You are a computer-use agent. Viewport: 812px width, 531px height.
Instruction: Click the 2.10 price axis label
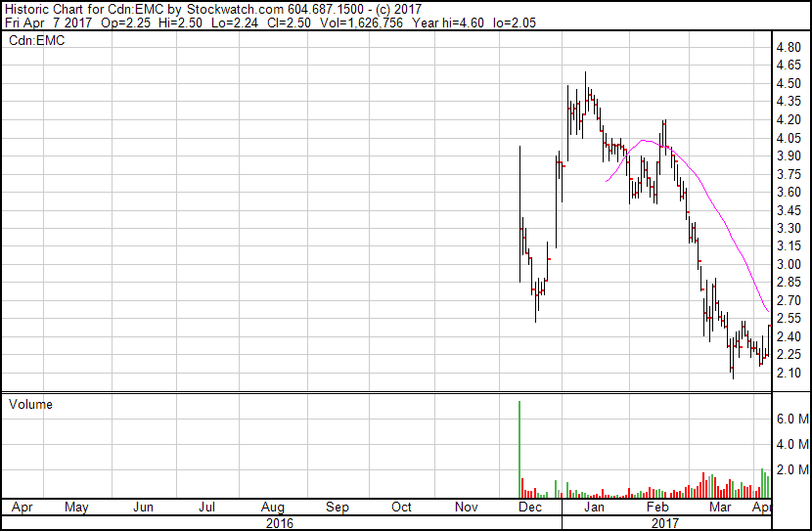(789, 373)
